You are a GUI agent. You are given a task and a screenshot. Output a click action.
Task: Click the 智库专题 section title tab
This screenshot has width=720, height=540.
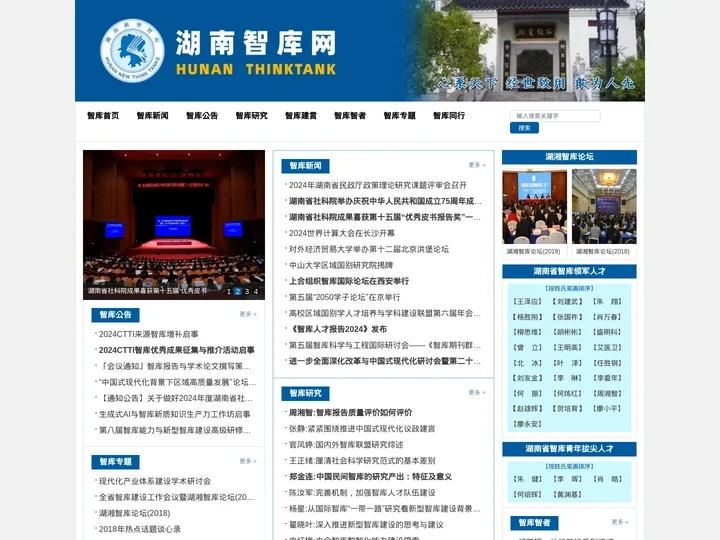point(115,462)
